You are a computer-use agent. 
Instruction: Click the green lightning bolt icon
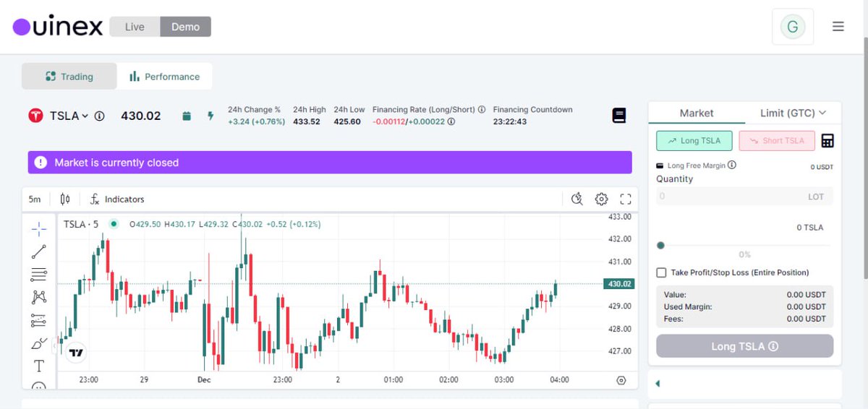pos(210,116)
